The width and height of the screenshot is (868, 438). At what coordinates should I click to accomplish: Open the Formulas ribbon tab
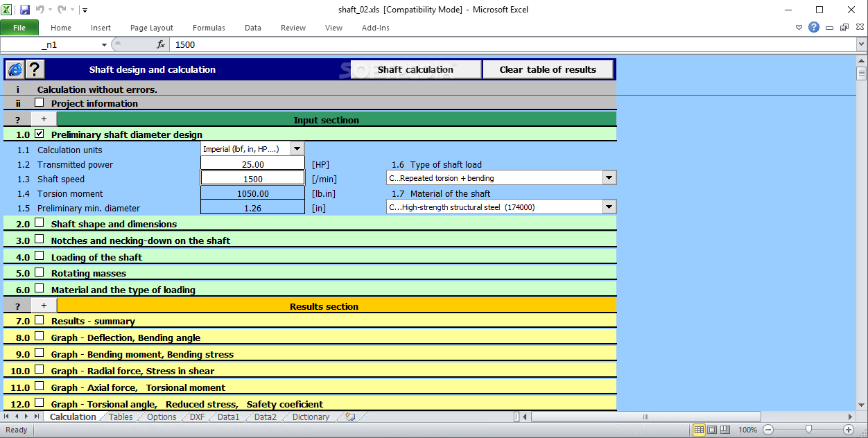coord(209,28)
